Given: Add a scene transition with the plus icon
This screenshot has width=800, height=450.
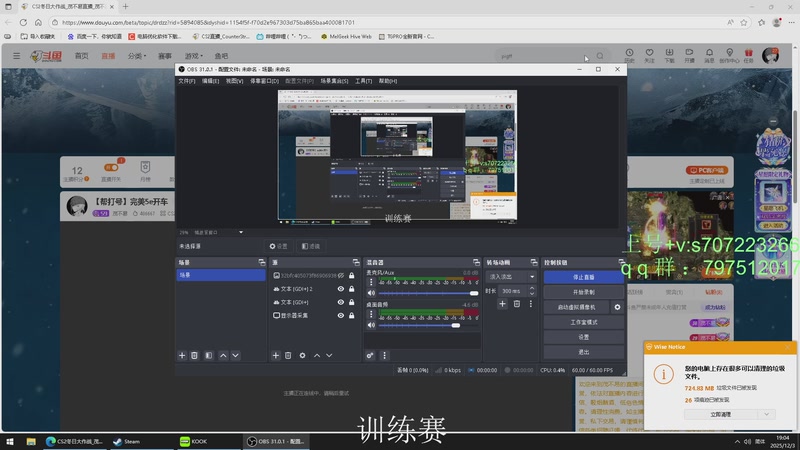Looking at the screenshot, I should pos(503,304).
